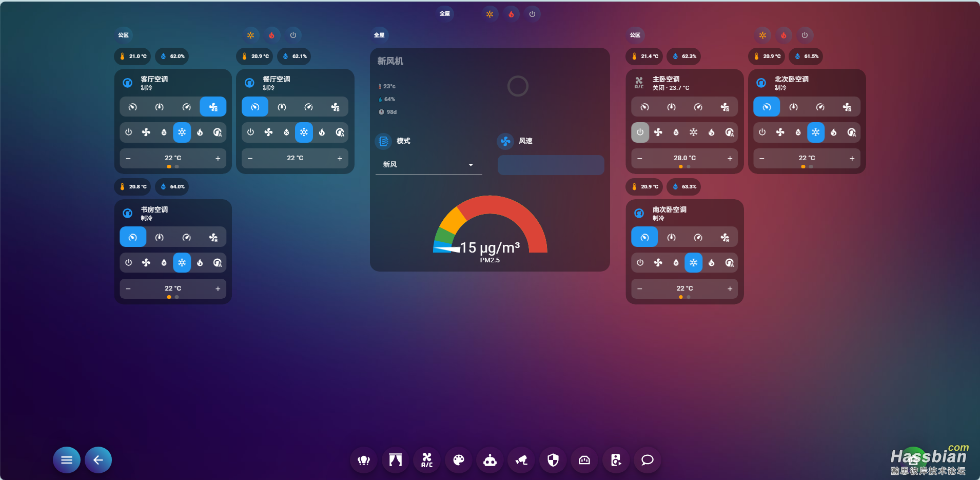This screenshot has height=480, width=980.
Task: Click the robot vacuum icon in bottom bar
Action: [490, 460]
